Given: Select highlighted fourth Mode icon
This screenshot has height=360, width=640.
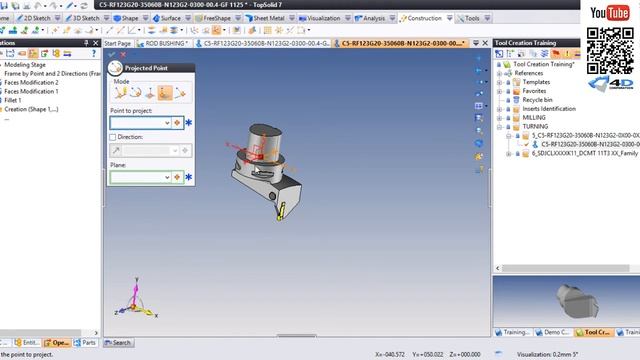Looking at the screenshot, I should coord(165,93).
